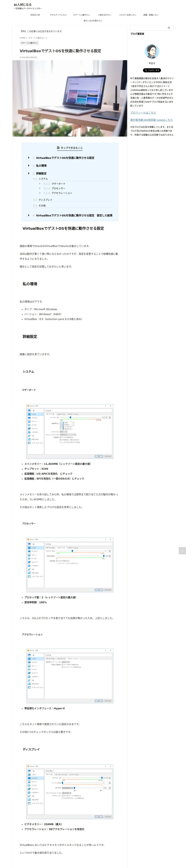Image resolution: width=186 pixels, height=868 pixels.
Task: Click the bullet アクセラレーション：3Dアクセラレーションを有効化
Action: point(54,829)
